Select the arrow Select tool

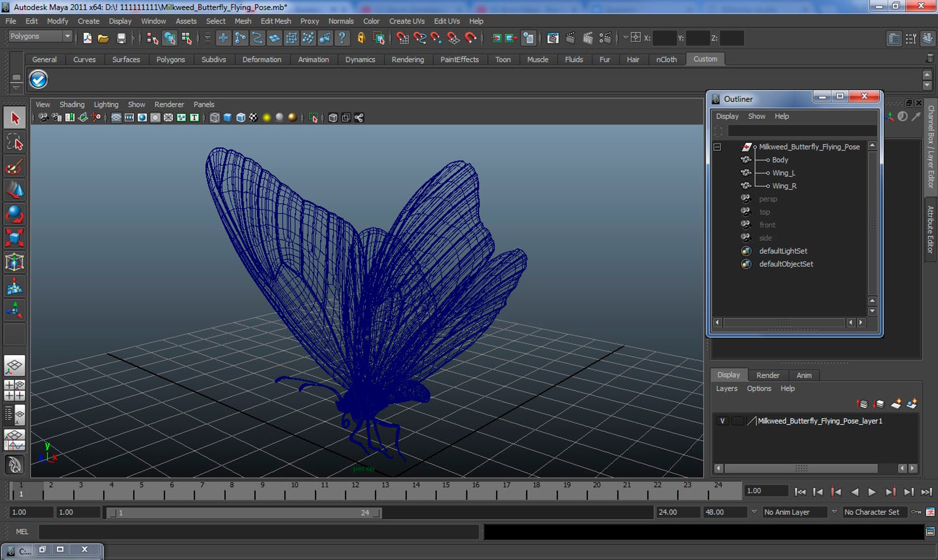[15, 118]
